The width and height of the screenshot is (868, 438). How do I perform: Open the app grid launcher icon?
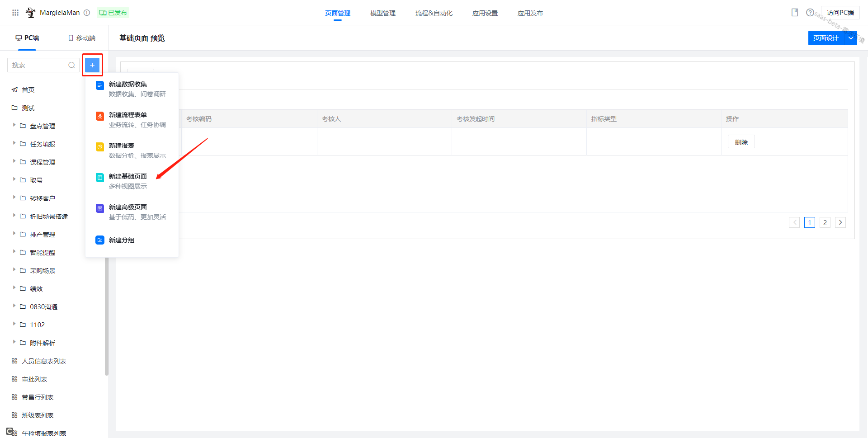[15, 13]
